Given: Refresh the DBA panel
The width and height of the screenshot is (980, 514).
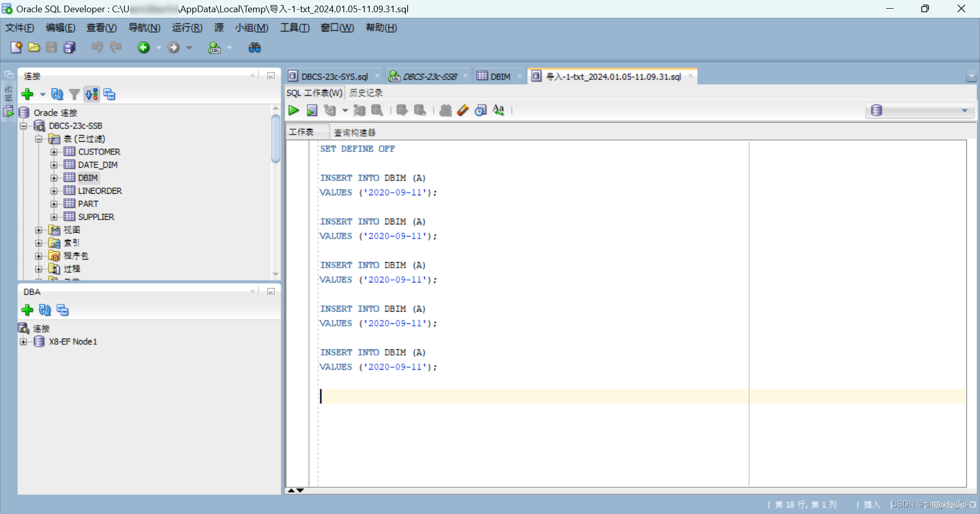Looking at the screenshot, I should [x=45, y=310].
